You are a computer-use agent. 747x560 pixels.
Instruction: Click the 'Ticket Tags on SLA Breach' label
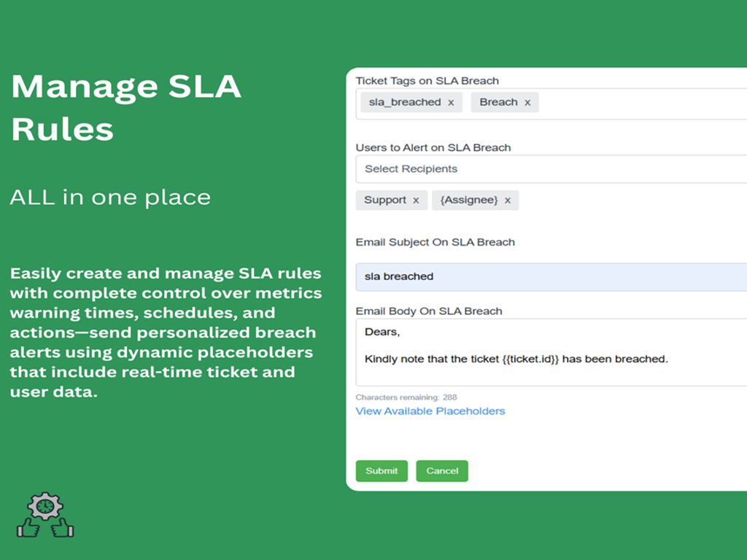pyautogui.click(x=427, y=81)
